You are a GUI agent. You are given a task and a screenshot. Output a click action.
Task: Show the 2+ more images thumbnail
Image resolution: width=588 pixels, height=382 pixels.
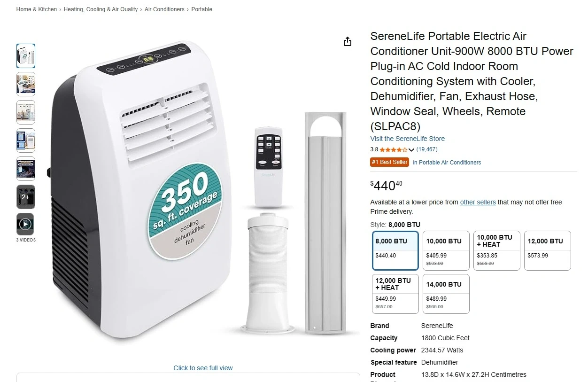[x=26, y=197]
